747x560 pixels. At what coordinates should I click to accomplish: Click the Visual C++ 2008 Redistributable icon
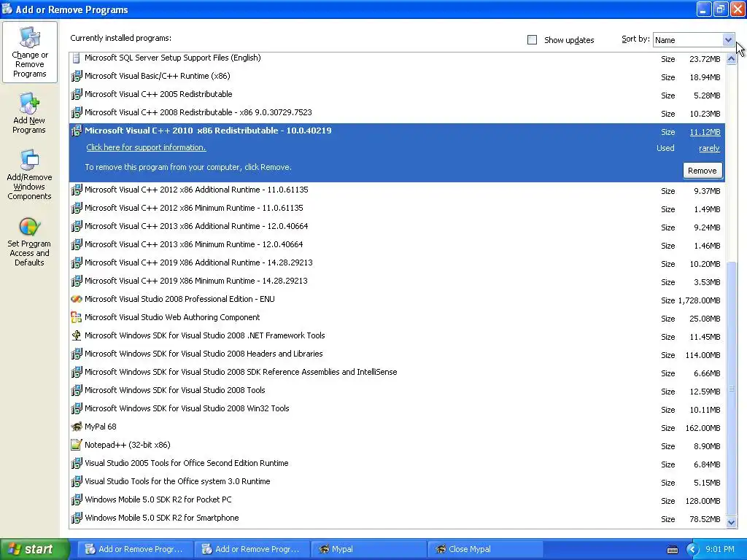(76, 113)
